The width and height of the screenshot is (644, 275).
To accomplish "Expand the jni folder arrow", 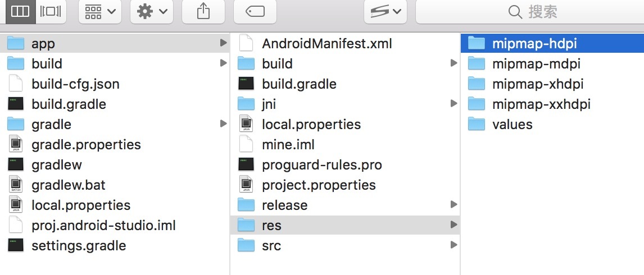I will [453, 104].
